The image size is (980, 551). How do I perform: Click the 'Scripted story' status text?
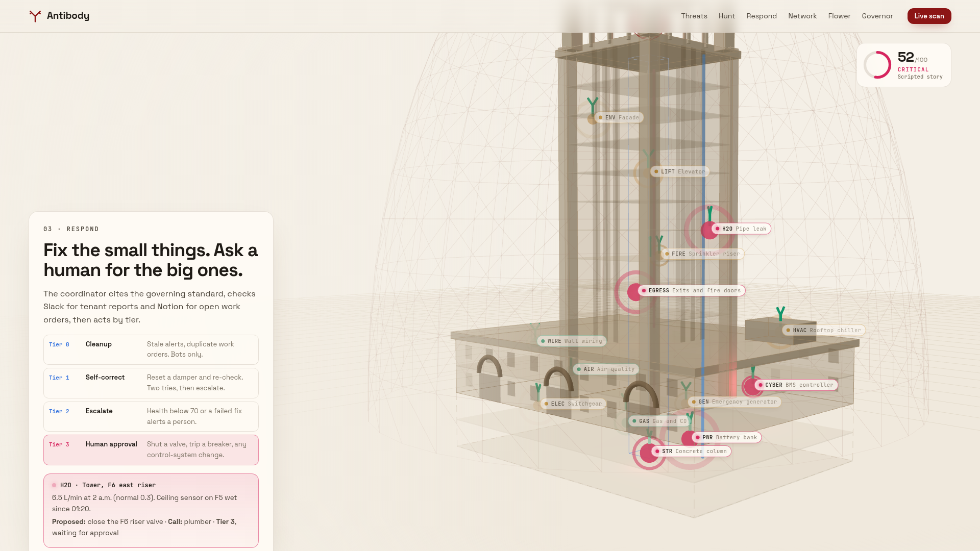920,77
